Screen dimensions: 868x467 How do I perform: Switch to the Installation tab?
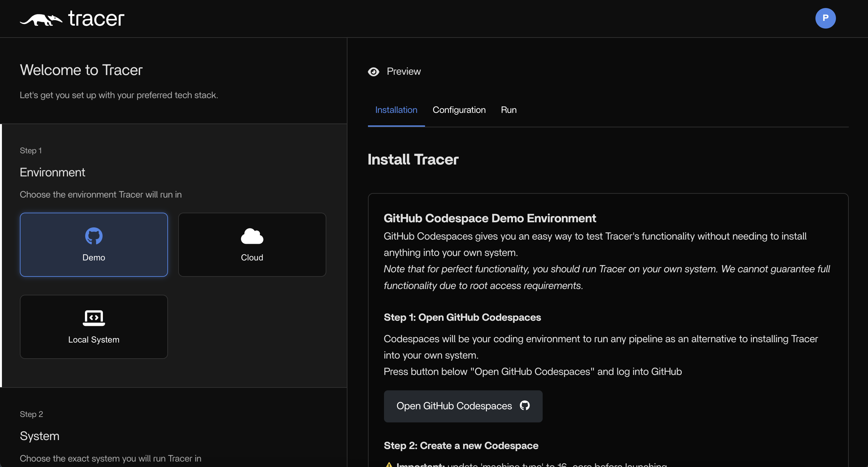(396, 110)
